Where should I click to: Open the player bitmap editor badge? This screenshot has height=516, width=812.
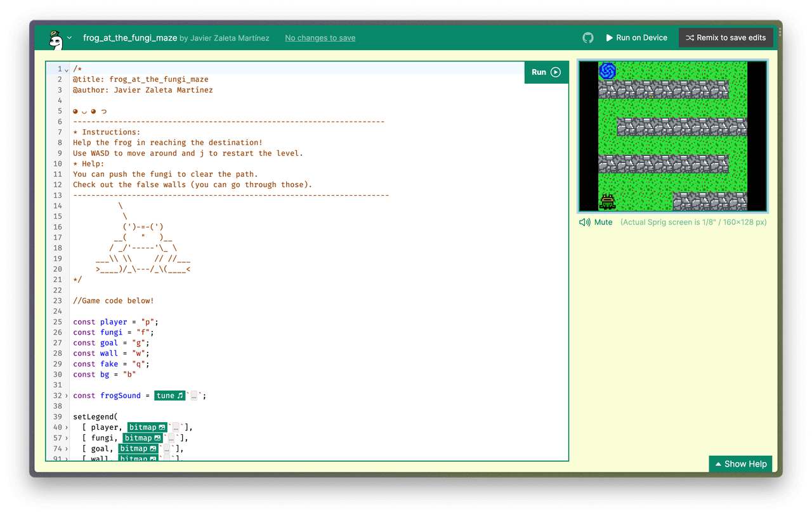[x=147, y=427]
